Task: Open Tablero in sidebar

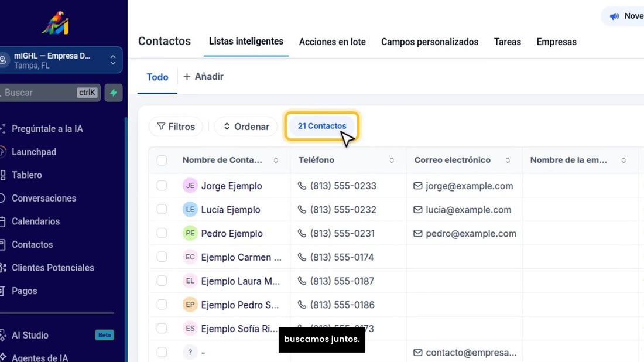Action: (27, 175)
